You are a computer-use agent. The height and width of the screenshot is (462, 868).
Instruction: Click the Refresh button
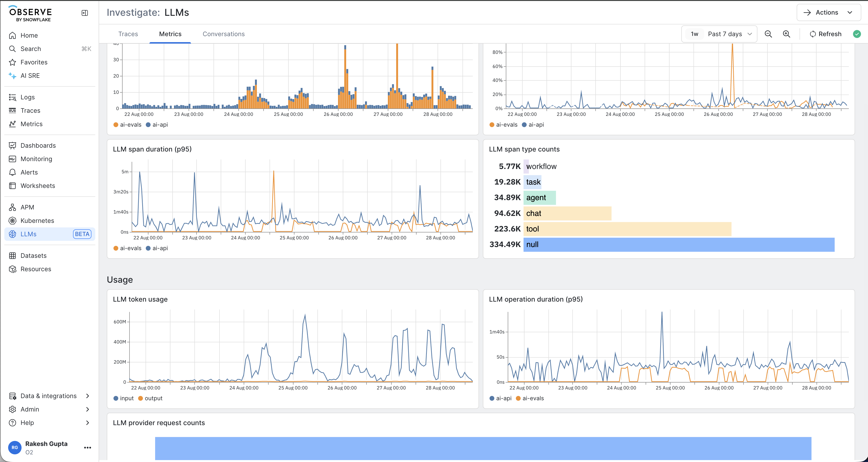pos(825,34)
